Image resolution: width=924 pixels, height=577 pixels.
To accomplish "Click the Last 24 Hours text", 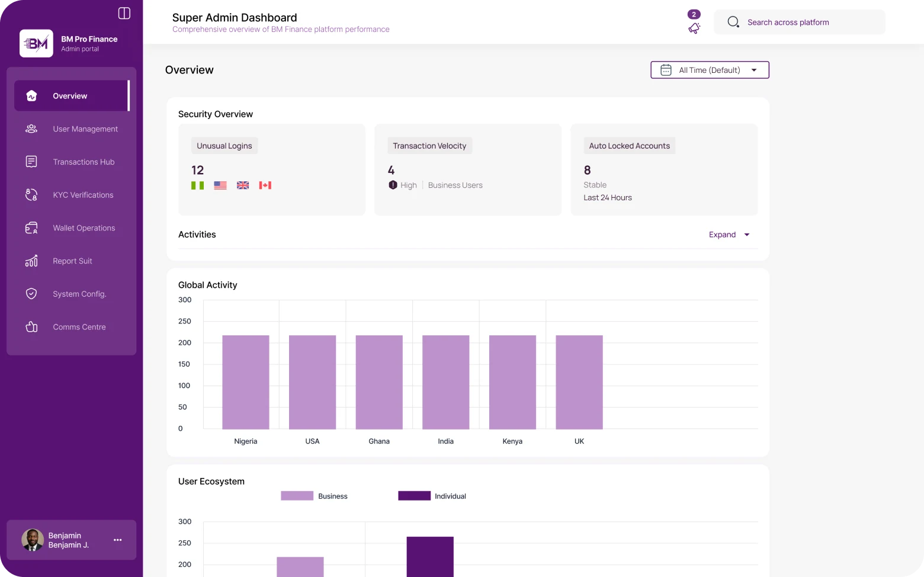I will (608, 198).
